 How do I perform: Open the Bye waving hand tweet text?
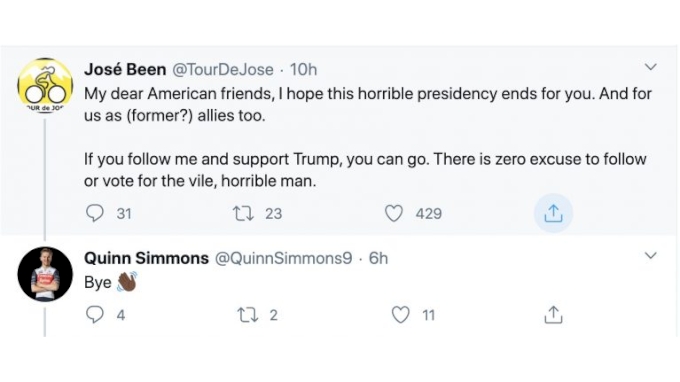pos(111,282)
